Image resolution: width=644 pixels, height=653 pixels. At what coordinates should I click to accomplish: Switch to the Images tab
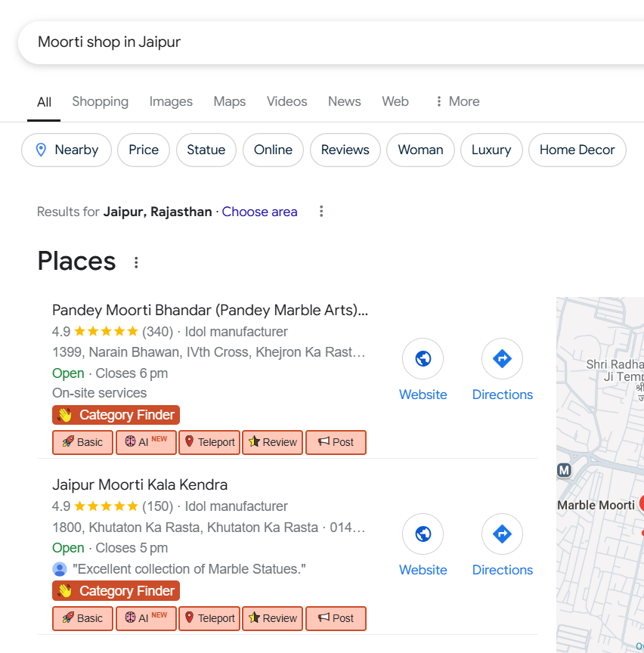(171, 101)
